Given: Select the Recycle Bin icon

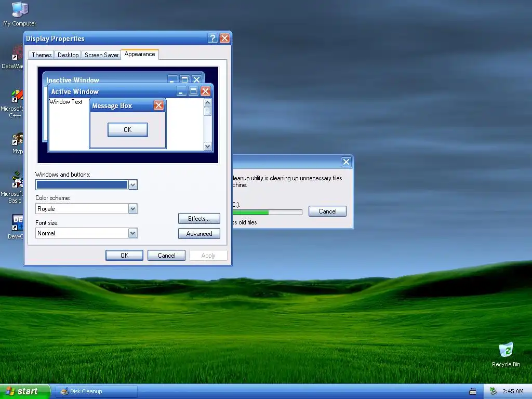Looking at the screenshot, I should [x=506, y=354].
